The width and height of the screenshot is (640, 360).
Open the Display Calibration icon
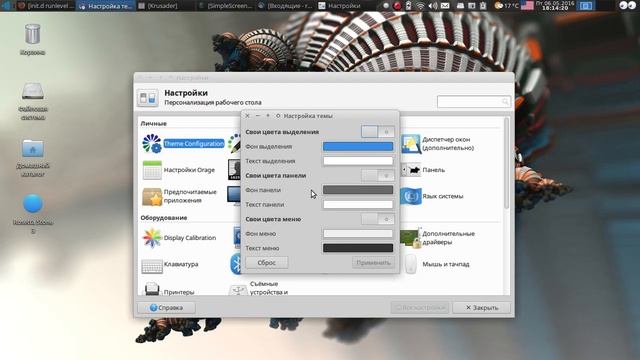(x=152, y=238)
